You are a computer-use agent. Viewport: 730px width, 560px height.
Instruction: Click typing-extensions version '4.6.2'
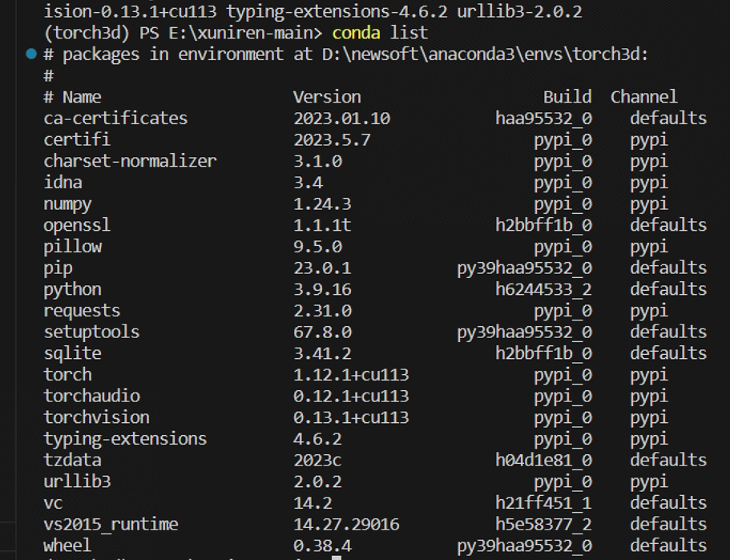pos(317,439)
